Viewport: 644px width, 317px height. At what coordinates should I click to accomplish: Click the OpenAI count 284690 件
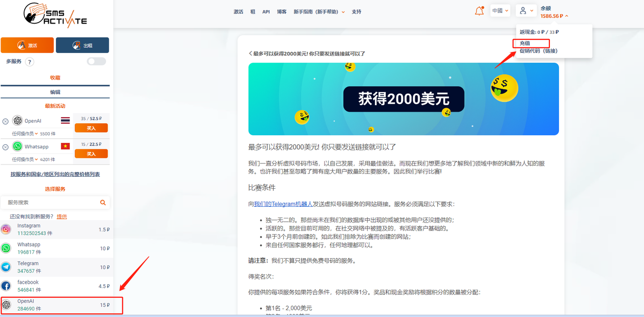(x=29, y=309)
